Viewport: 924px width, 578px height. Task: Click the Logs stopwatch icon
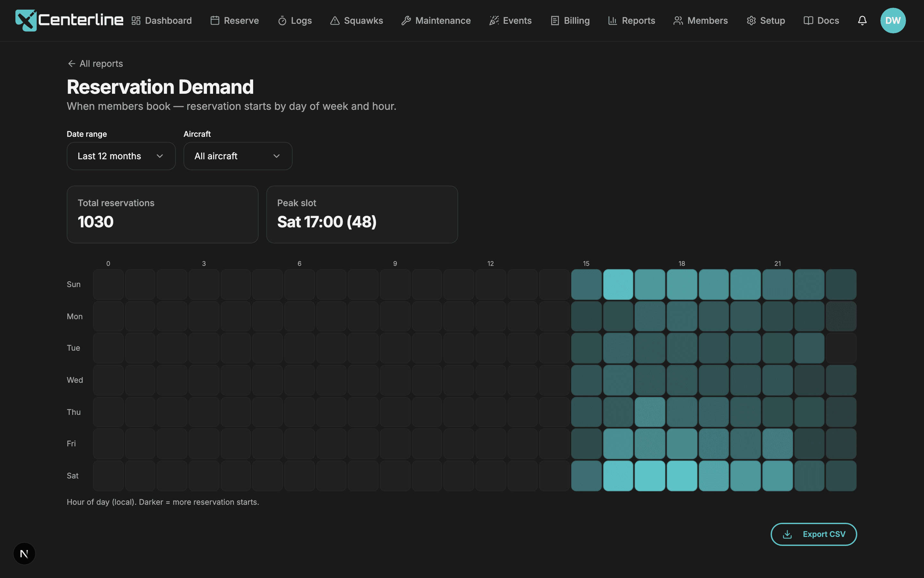[282, 21]
